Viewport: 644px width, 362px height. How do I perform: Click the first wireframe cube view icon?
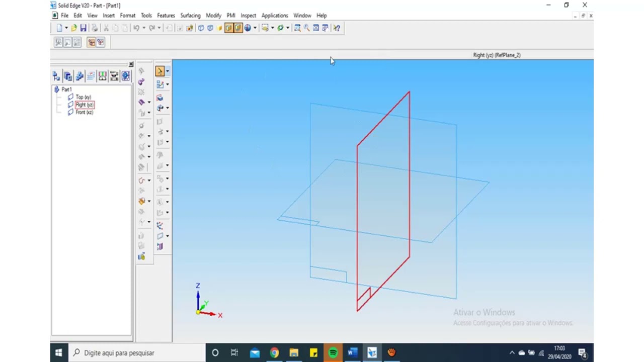[201, 28]
